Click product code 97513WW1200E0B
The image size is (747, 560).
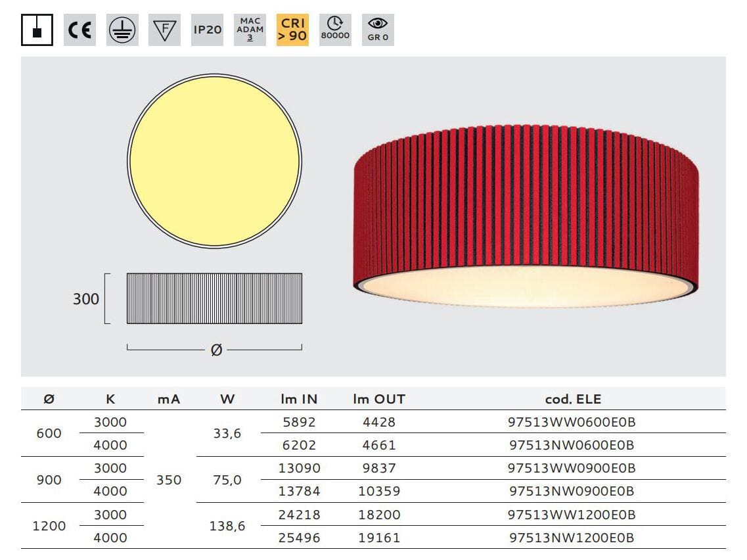coord(572,515)
